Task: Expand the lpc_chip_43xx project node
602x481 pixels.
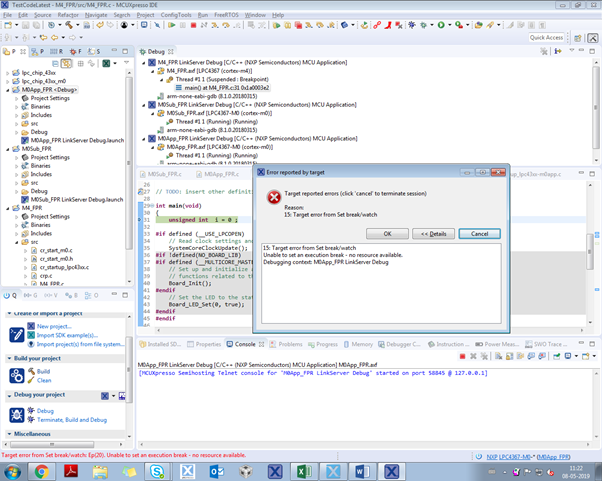Action: (7, 73)
